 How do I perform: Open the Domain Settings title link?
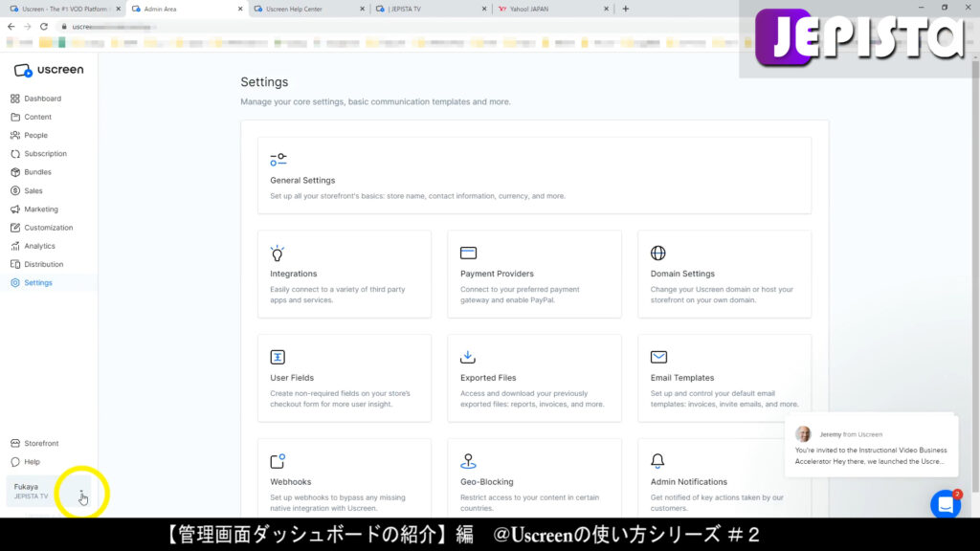[682, 274]
